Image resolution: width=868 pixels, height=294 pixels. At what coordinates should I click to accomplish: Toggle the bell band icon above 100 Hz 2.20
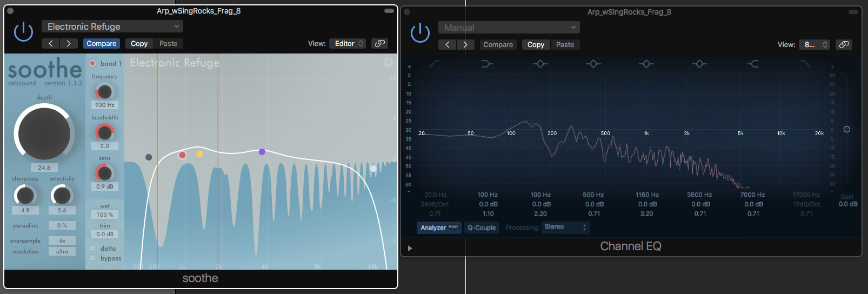tap(540, 64)
